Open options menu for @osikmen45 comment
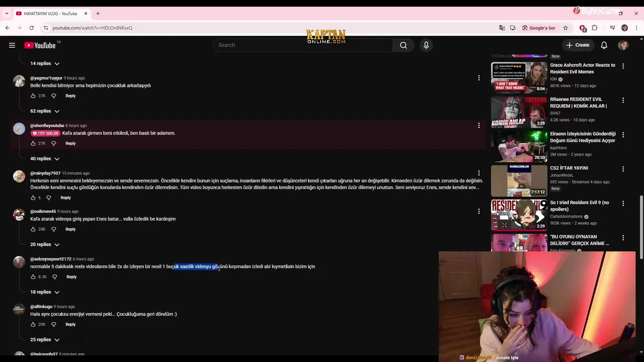The image size is (644, 362). pos(478,212)
